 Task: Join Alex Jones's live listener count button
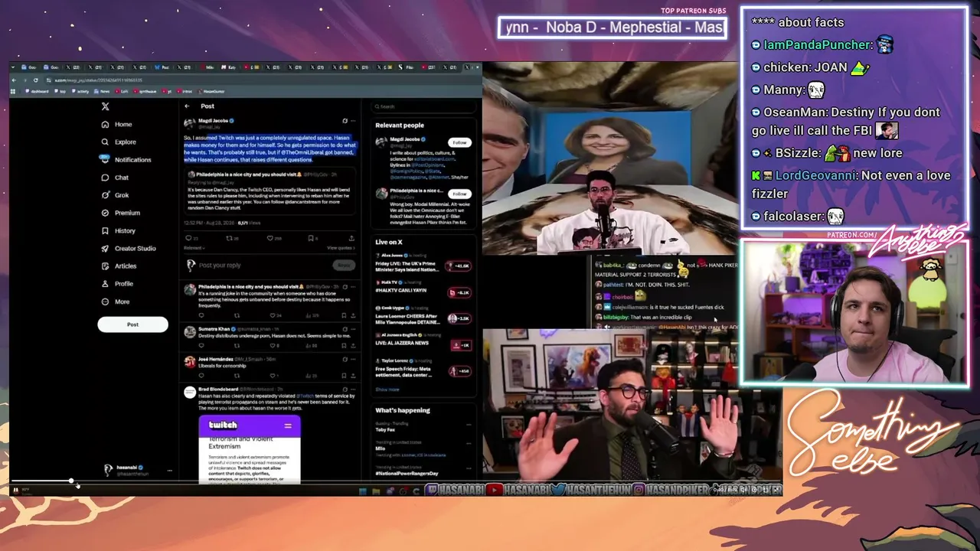459,266
